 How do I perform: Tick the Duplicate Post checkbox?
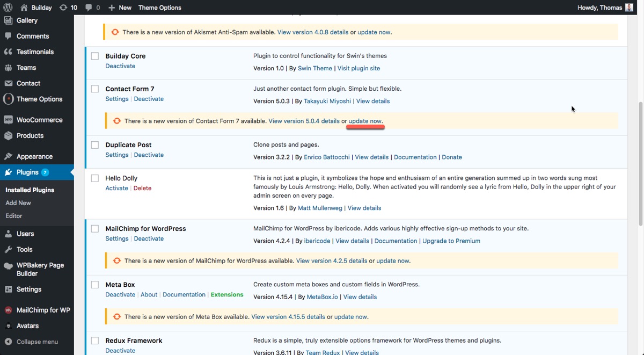pyautogui.click(x=95, y=145)
